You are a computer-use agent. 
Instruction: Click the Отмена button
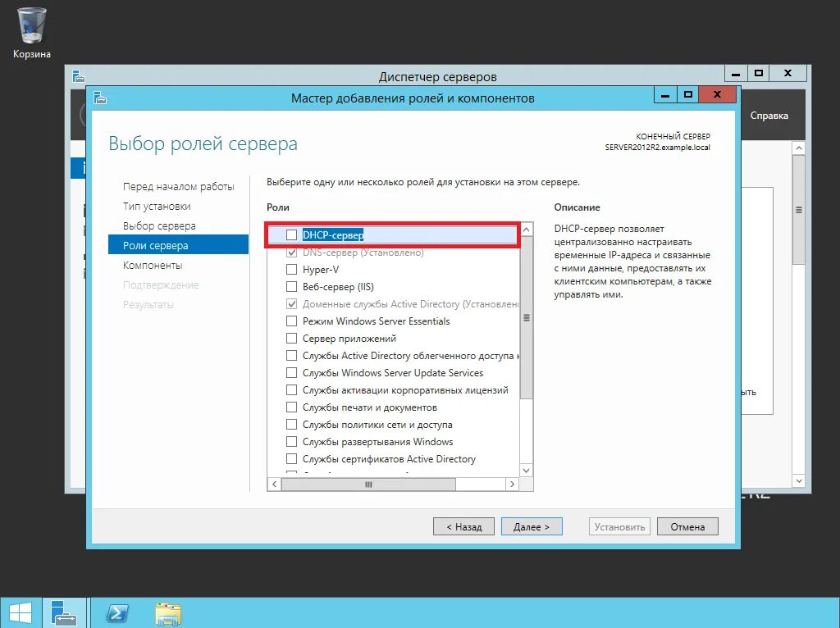[687, 527]
